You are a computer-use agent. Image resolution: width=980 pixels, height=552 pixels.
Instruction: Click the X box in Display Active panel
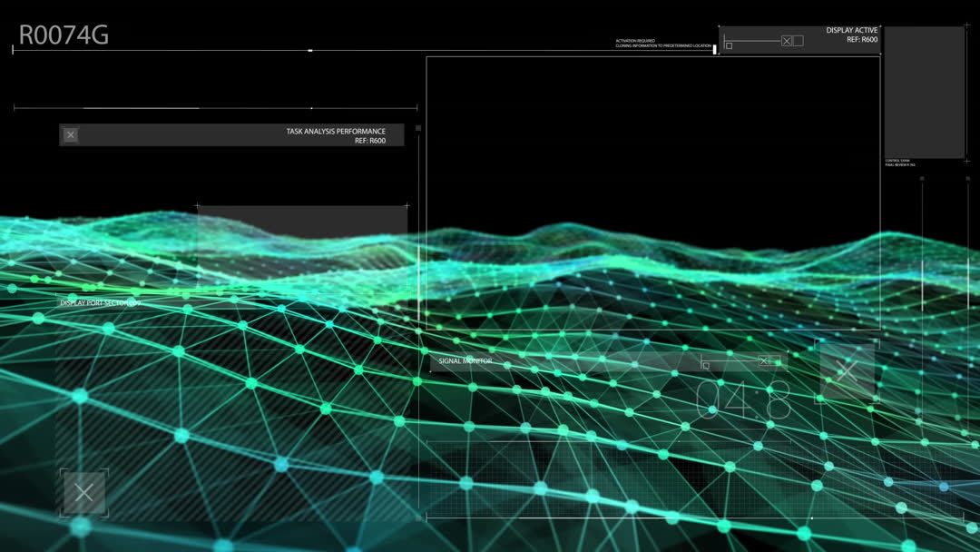(787, 41)
